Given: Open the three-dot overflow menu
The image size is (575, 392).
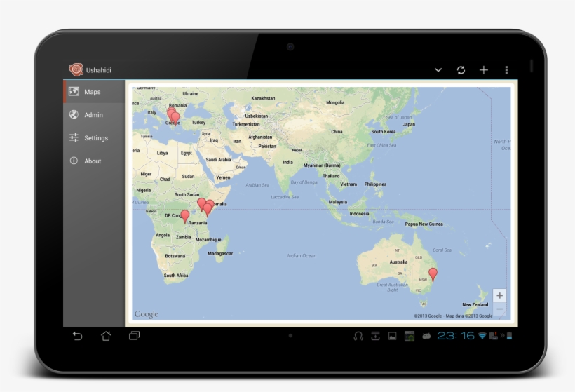Looking at the screenshot, I should pyautogui.click(x=506, y=69).
